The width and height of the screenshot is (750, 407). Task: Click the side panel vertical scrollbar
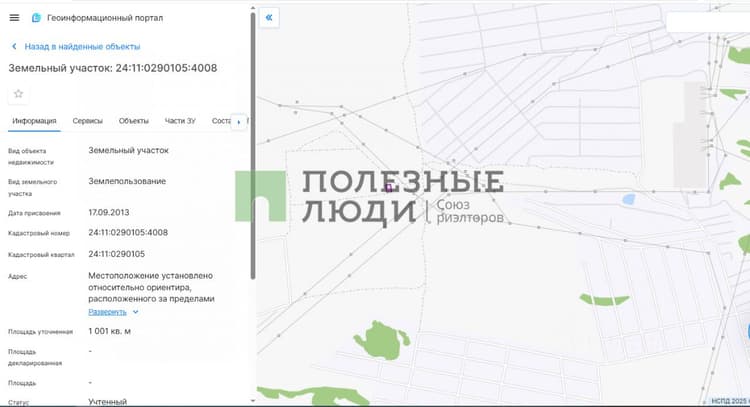pyautogui.click(x=253, y=145)
